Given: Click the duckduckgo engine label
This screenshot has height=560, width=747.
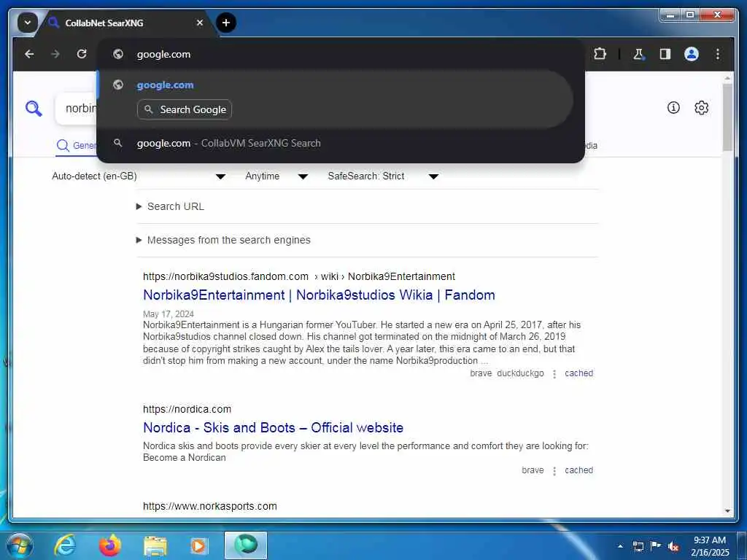Looking at the screenshot, I should 520,373.
